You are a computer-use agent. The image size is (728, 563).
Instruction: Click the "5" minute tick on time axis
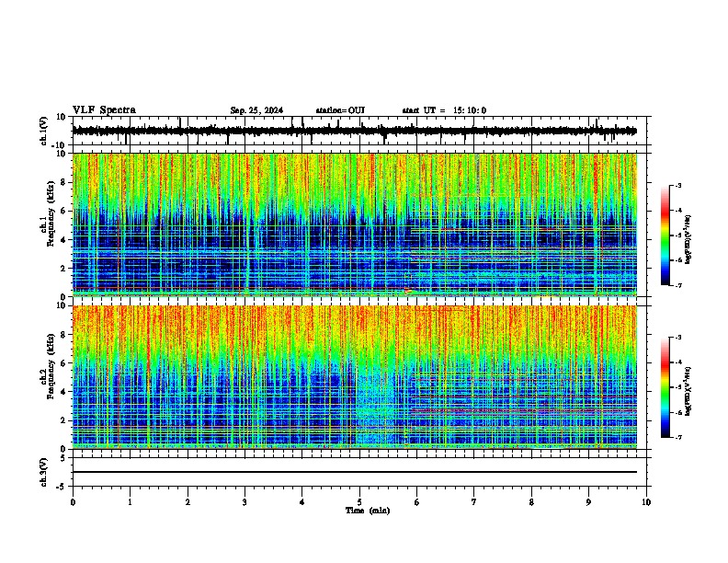click(359, 502)
